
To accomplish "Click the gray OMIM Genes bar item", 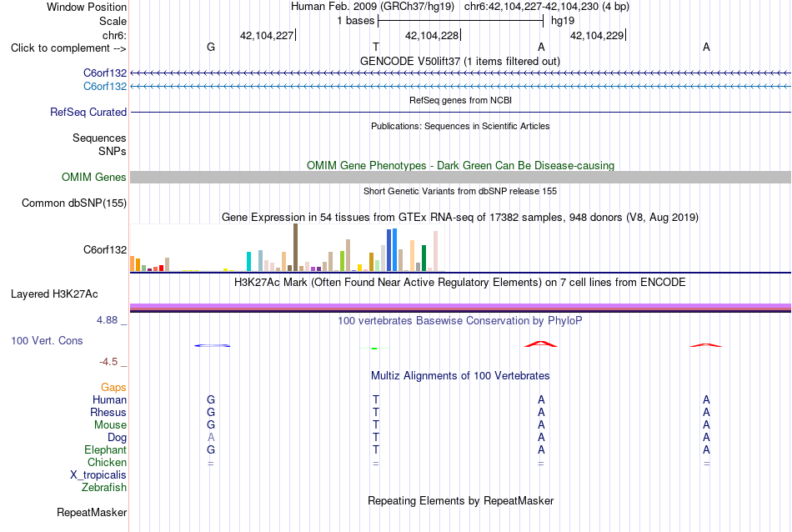I will [461, 178].
